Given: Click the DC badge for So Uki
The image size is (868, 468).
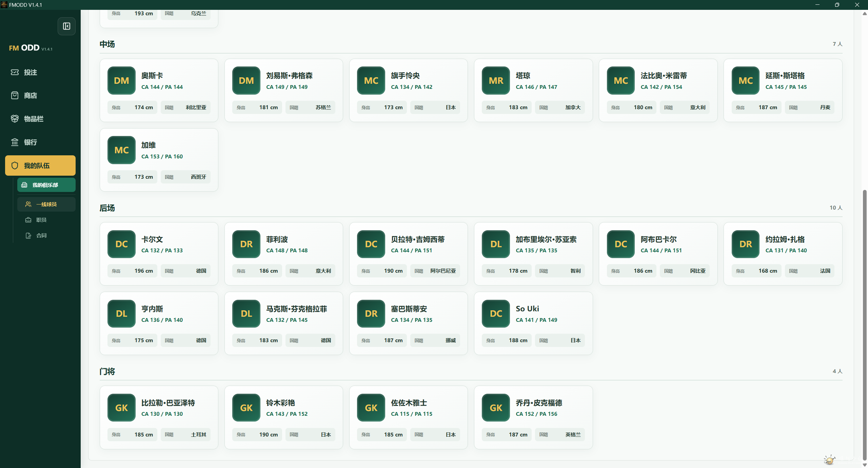Looking at the screenshot, I should (x=496, y=314).
